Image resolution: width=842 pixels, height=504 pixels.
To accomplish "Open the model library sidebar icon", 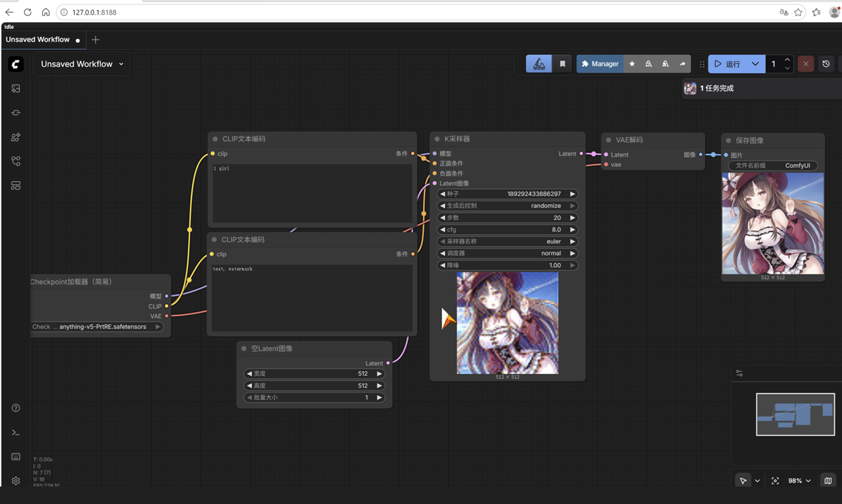I will pyautogui.click(x=15, y=137).
